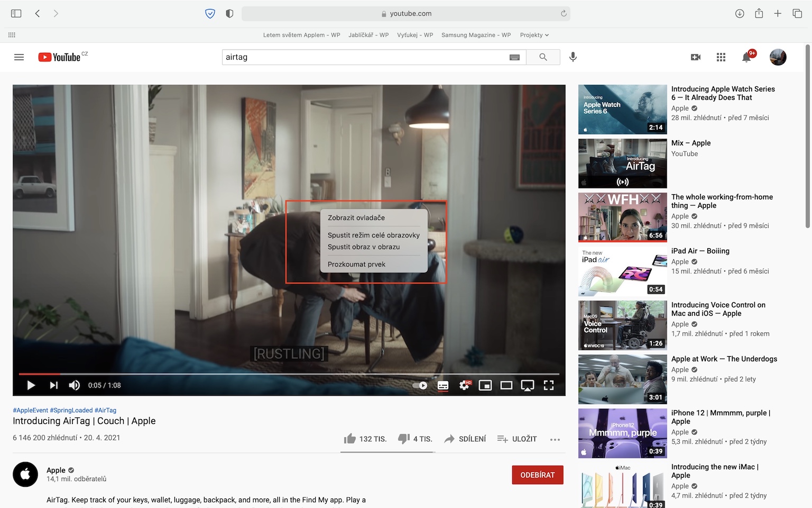Open the three-dot more actions menu
812x508 pixels.
coord(555,439)
